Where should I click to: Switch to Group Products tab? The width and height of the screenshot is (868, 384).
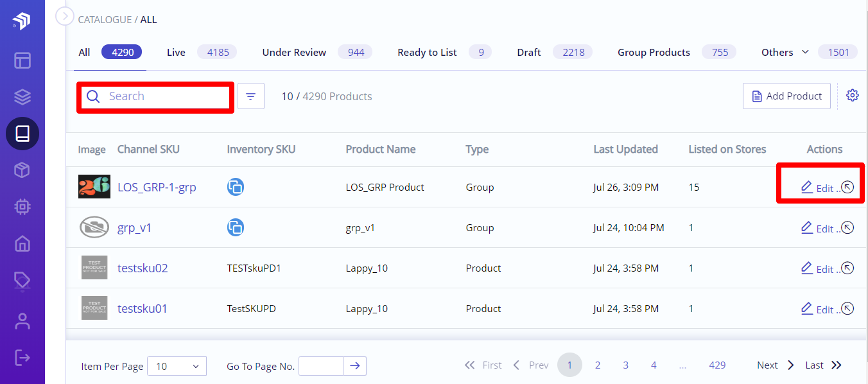(x=677, y=52)
